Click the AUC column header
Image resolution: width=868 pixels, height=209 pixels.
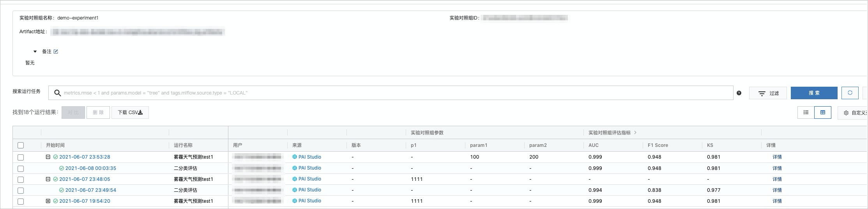tap(594, 145)
